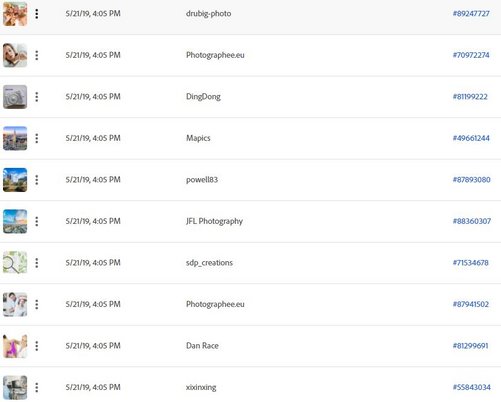This screenshot has width=501, height=402.
Task: Select the camera thumbnail for DingDong
Action: 15,97
